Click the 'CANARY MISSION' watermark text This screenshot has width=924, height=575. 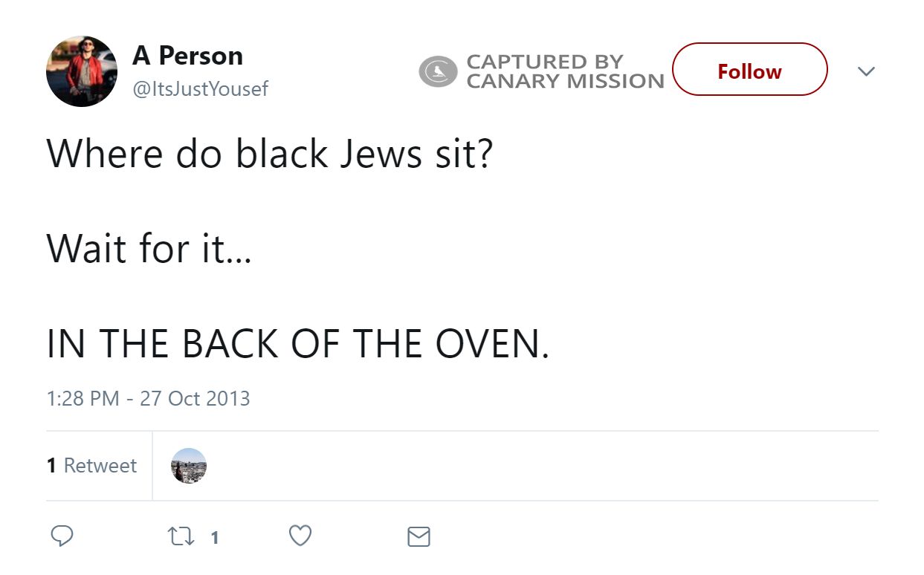[x=565, y=81]
